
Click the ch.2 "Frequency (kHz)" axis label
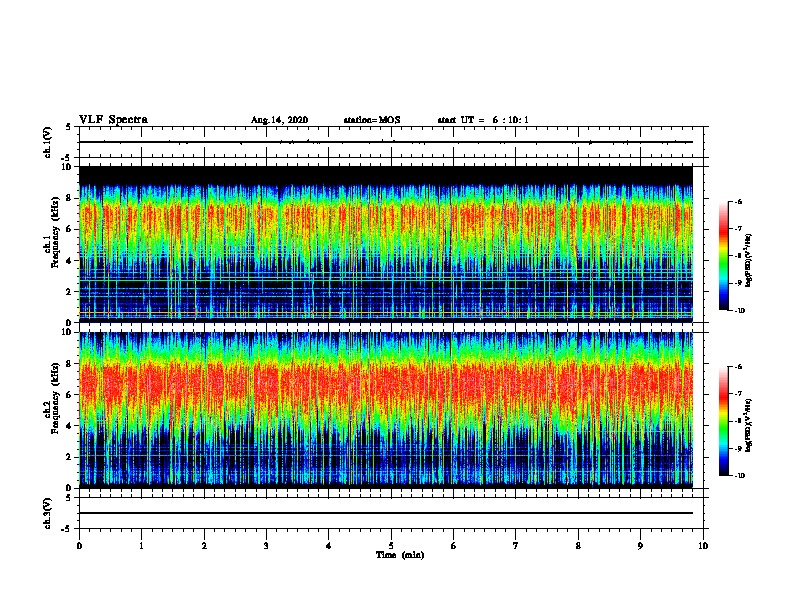pos(56,398)
